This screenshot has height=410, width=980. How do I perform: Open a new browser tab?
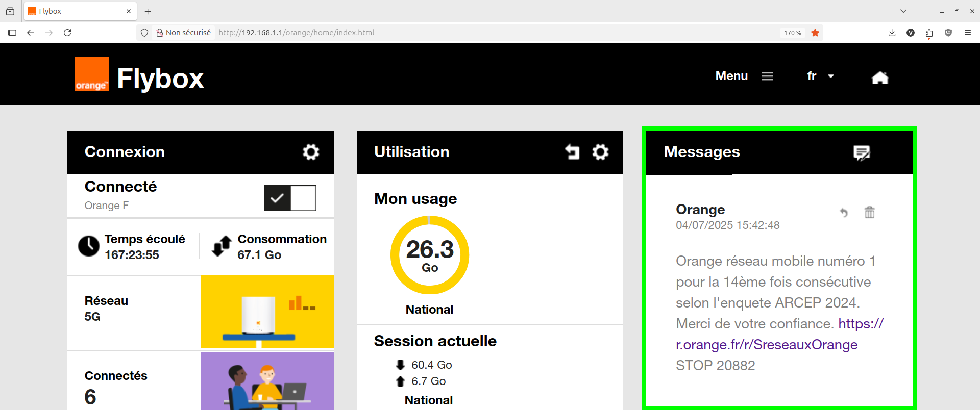tap(148, 11)
